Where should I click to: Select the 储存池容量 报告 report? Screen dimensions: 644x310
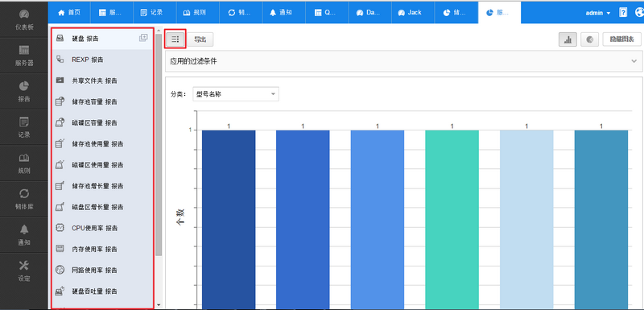click(x=102, y=101)
